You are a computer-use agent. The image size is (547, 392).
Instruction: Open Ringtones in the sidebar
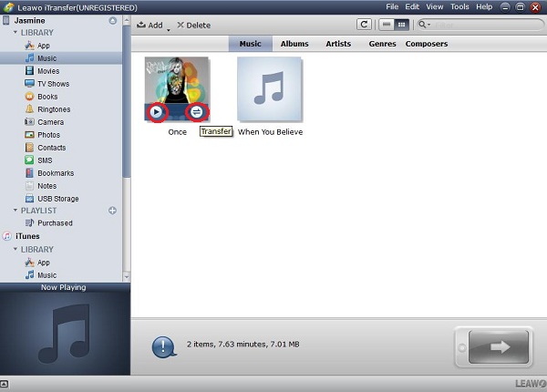47,109
